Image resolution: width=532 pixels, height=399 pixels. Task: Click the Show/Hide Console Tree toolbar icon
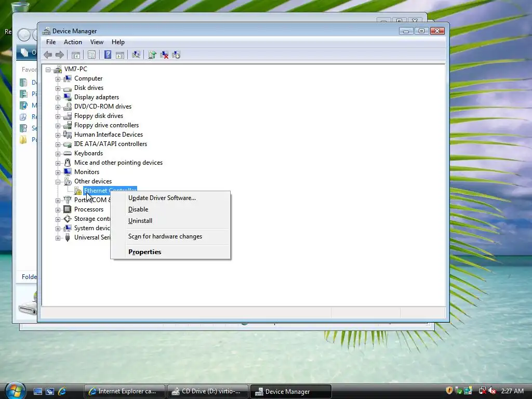pos(76,55)
